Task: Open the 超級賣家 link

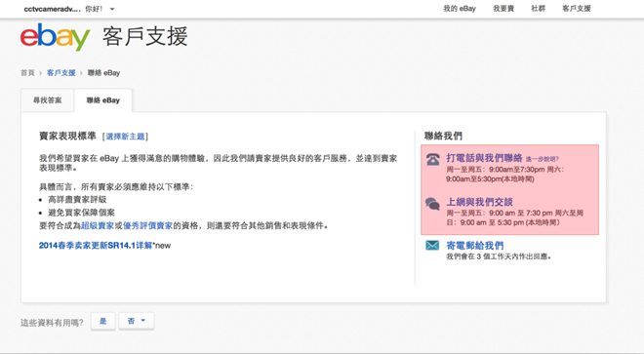Action: 98,225
